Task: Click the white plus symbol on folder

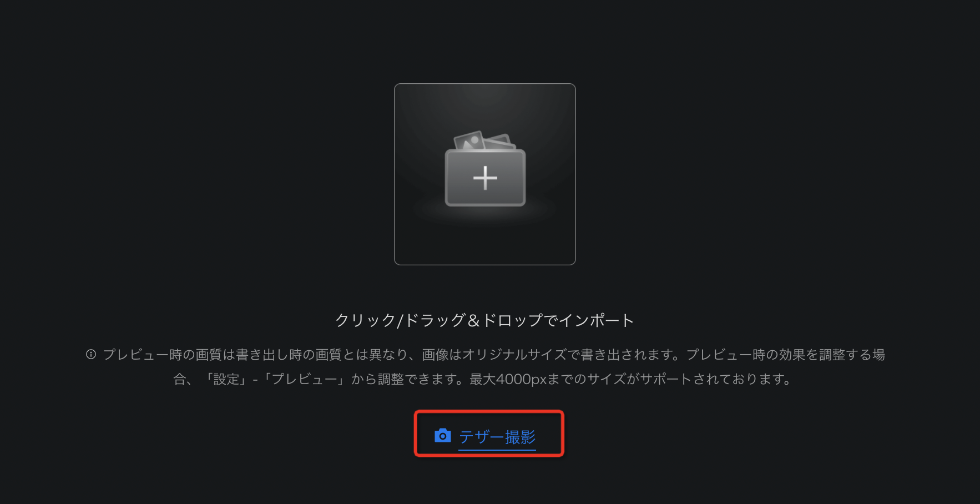Action: [x=485, y=178]
